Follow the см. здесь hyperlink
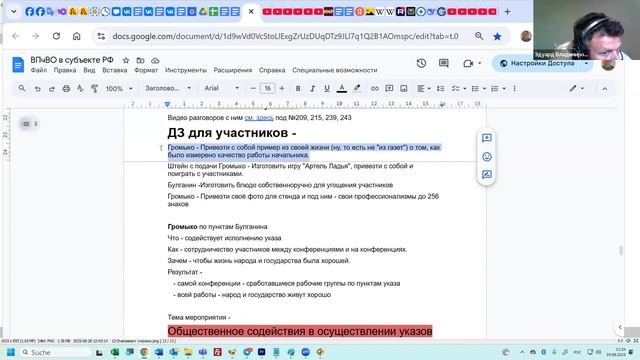 click(259, 118)
